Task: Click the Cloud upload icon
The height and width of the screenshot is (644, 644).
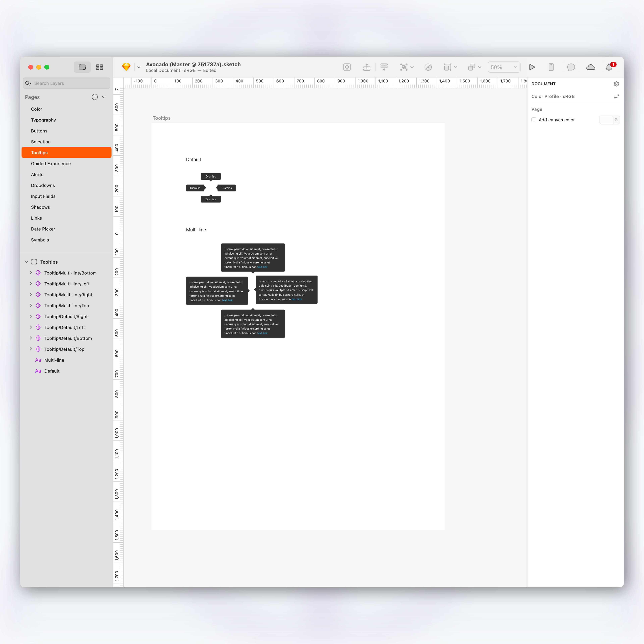Action: click(590, 67)
